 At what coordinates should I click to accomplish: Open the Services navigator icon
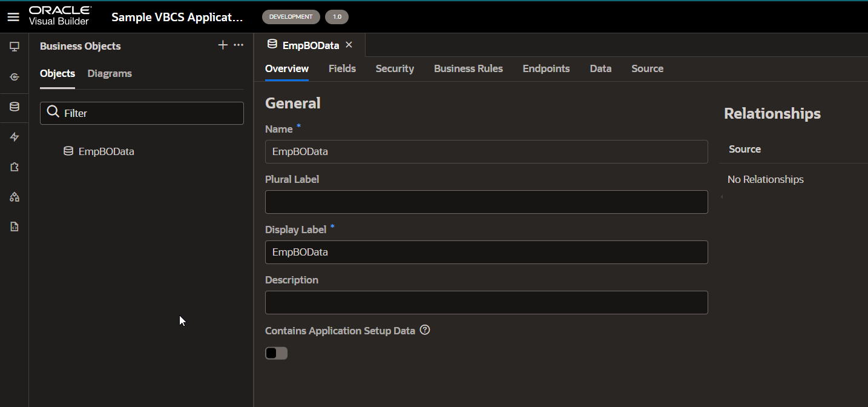(x=15, y=77)
